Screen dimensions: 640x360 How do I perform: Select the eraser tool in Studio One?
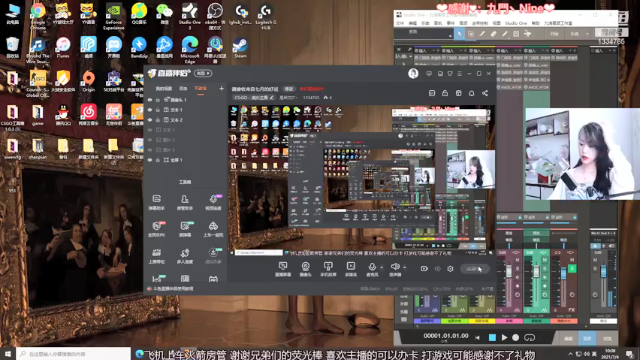point(493,34)
